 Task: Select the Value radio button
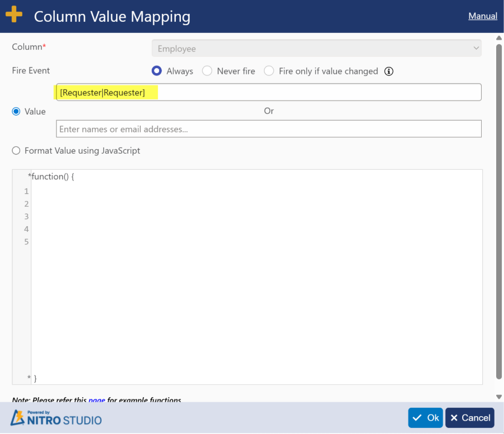(16, 111)
